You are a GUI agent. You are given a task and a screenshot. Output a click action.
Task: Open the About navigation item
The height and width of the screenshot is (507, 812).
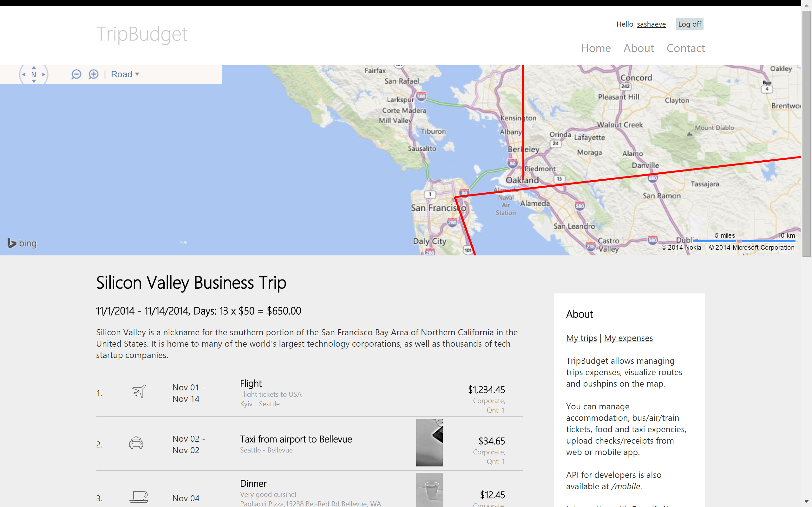pyautogui.click(x=638, y=48)
